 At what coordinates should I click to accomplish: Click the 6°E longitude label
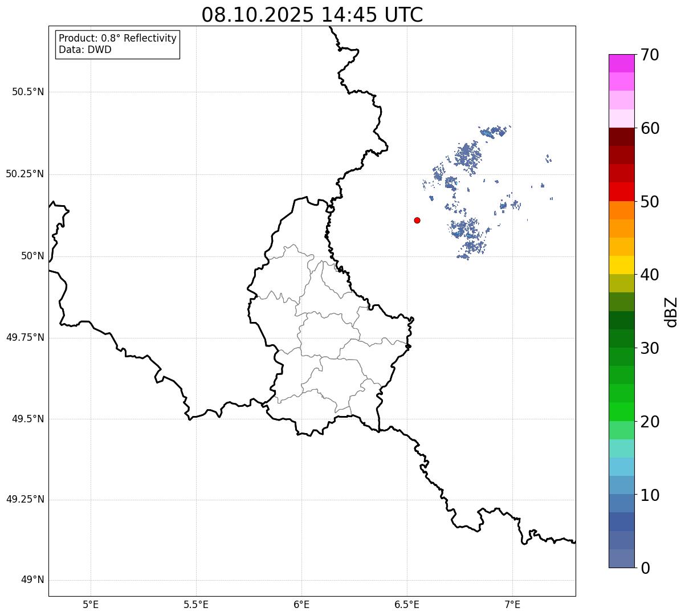coord(301,604)
